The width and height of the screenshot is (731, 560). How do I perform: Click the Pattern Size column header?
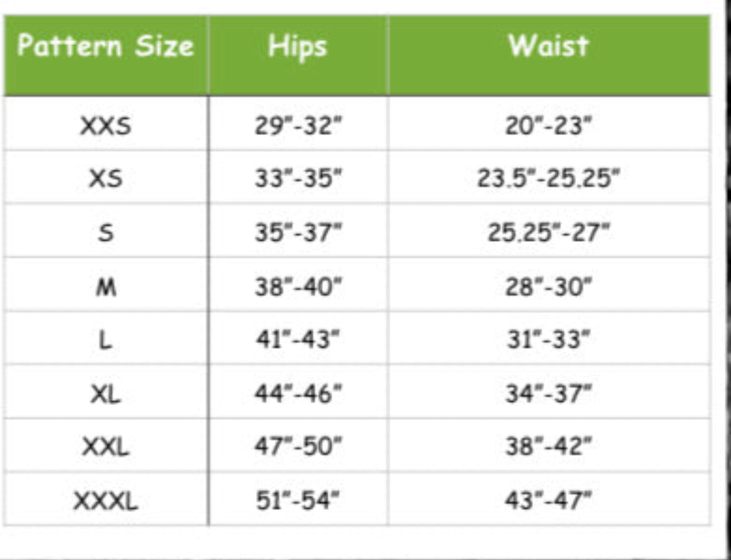105,47
